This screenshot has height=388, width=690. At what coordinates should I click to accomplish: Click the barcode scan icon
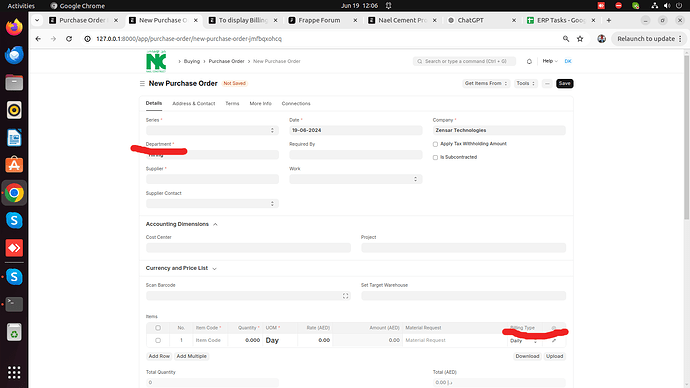point(345,296)
